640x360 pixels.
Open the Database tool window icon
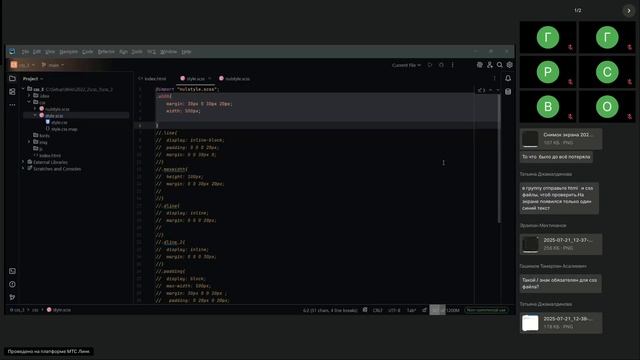(x=508, y=92)
